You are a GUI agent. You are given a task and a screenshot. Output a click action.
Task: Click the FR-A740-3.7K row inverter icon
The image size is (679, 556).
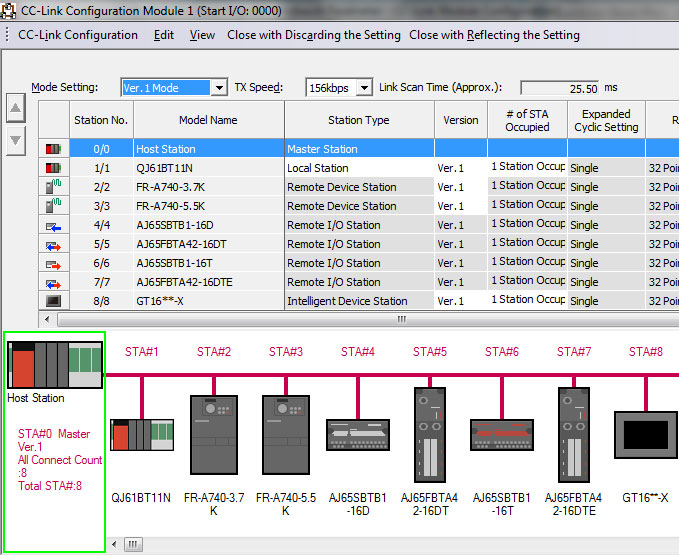pyautogui.click(x=53, y=187)
